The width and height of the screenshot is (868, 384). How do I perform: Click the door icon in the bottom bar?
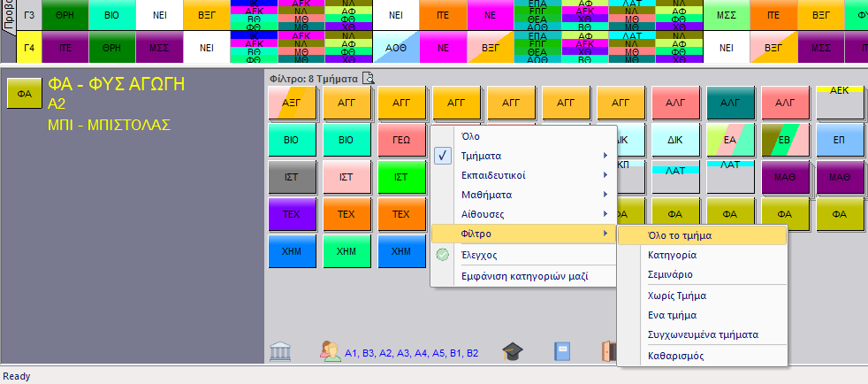tap(608, 352)
